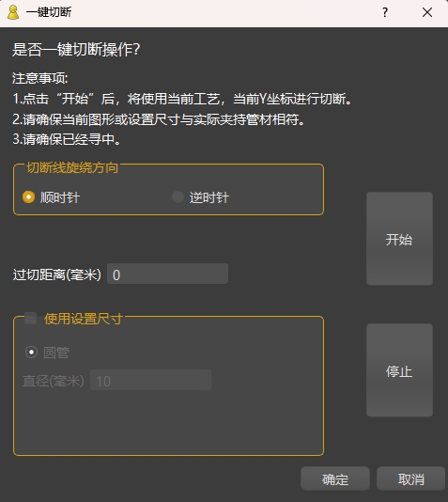448x502 pixels.
Task: Cancel the dialog via 取消
Action: point(411,478)
